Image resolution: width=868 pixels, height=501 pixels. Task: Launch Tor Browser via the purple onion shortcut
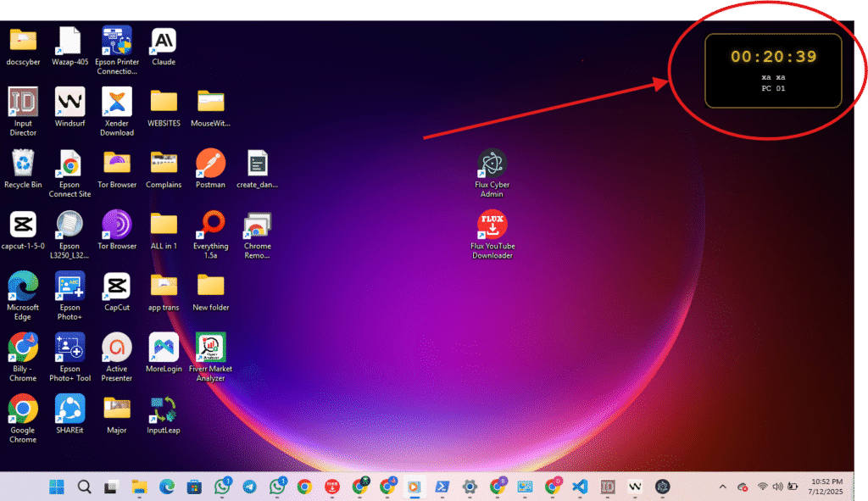[117, 225]
